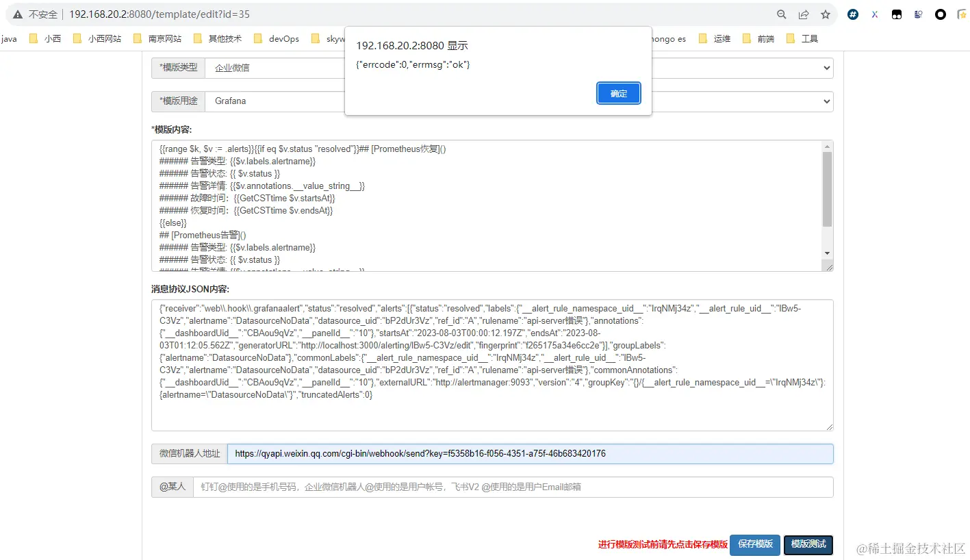The image size is (970, 560).
Task: Click the alert message {"errcode":0,"errmsg":"ok"}
Action: point(413,64)
